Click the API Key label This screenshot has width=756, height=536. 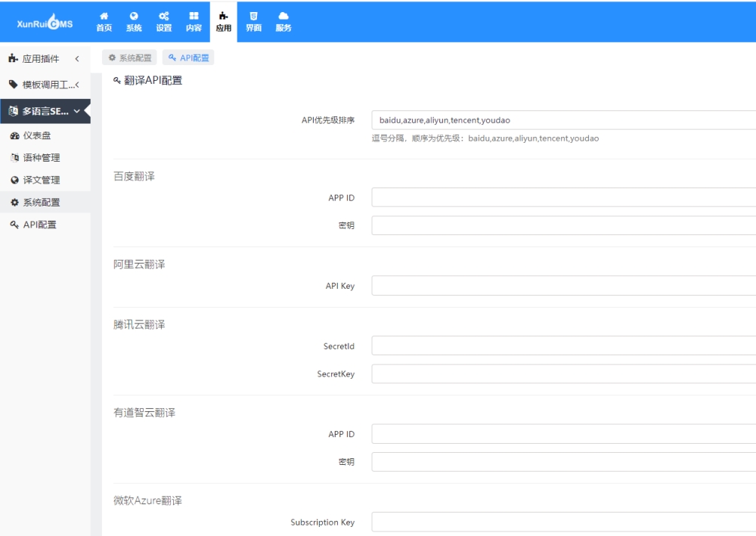[x=340, y=286]
